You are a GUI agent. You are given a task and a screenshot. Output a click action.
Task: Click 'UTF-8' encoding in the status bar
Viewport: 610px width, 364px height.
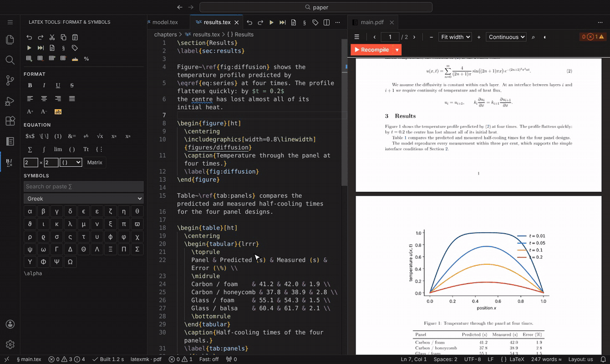tap(472, 360)
